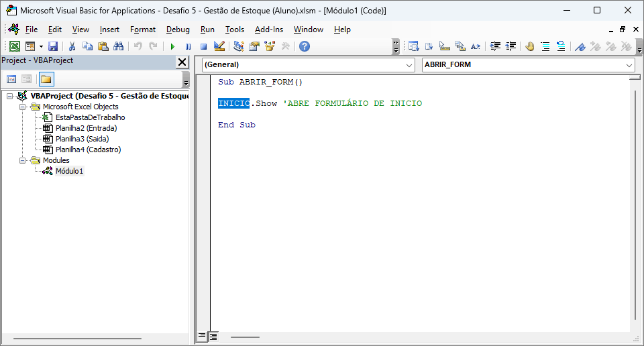
Task: Run the macro with the green play icon
Action: 172,46
